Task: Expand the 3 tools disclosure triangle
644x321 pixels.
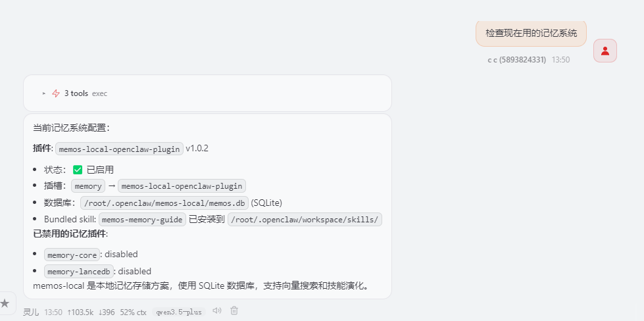Action: click(x=44, y=93)
